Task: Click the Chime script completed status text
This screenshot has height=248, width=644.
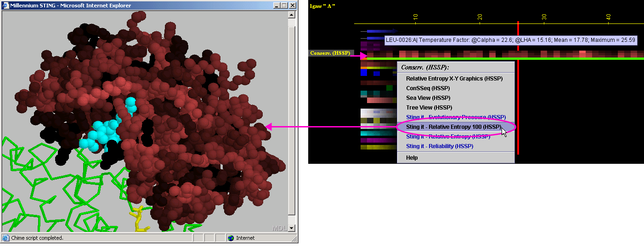Action: tap(37, 238)
